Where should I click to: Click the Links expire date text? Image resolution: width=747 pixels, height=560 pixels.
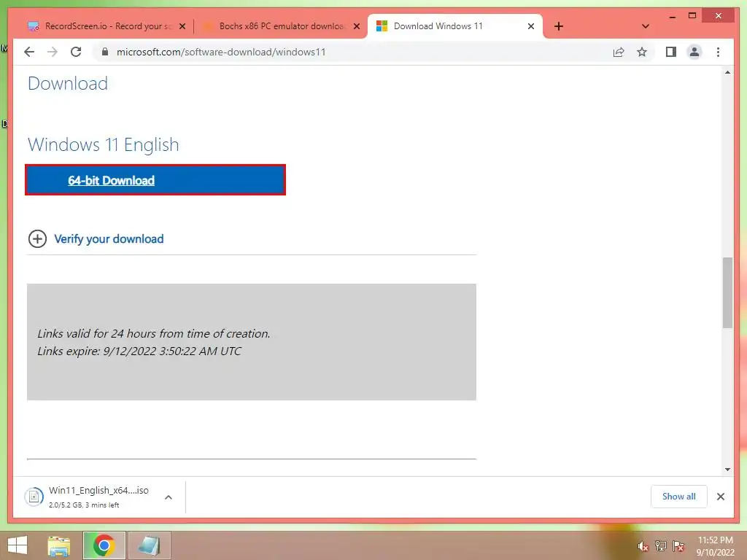[139, 351]
